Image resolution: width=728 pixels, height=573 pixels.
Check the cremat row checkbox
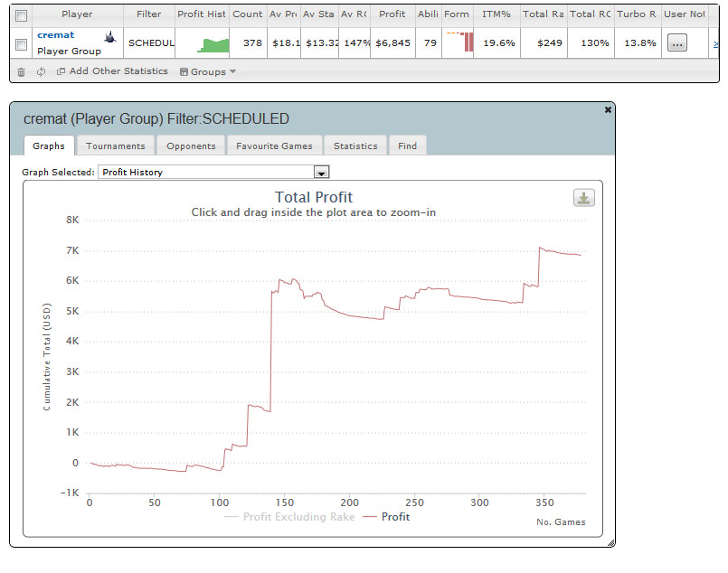(x=22, y=44)
